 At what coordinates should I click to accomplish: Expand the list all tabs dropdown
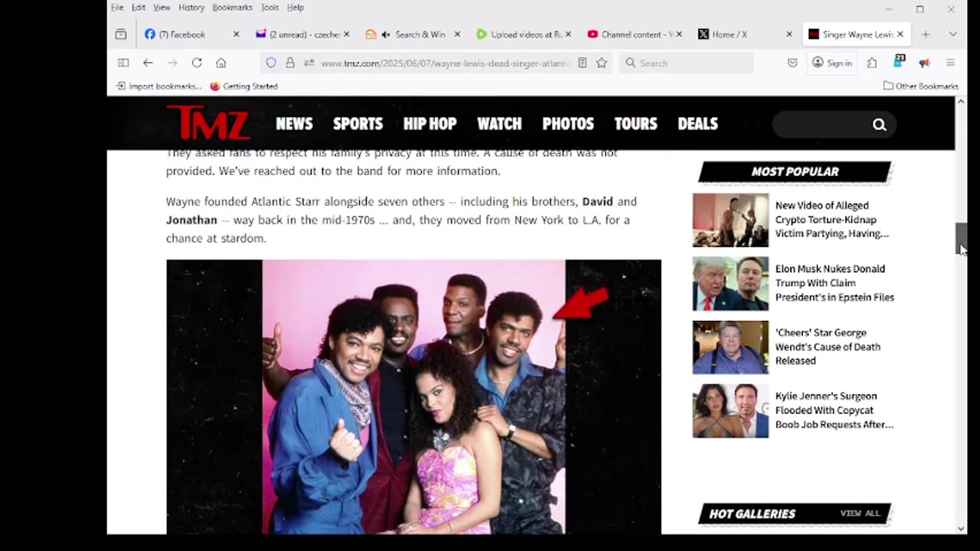[x=952, y=34]
